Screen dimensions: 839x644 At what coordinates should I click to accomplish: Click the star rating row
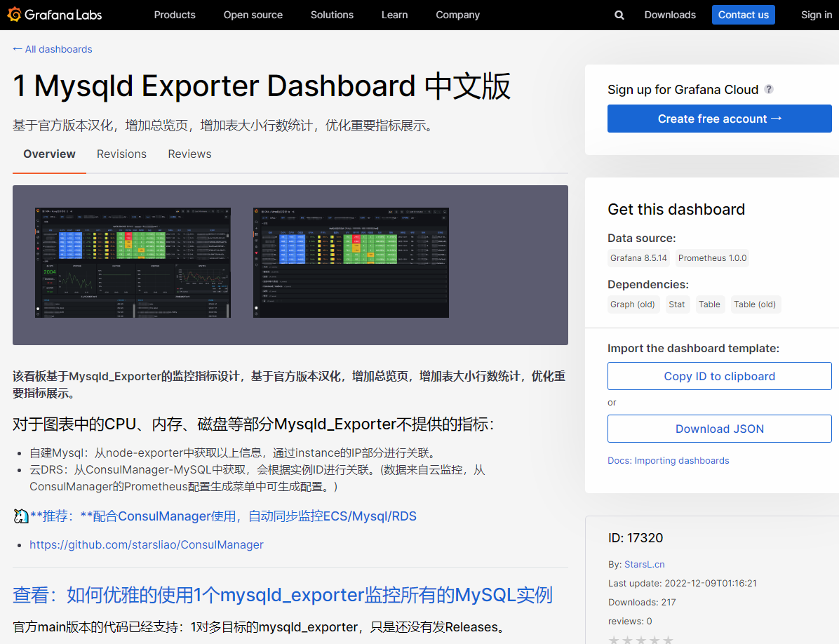640,640
